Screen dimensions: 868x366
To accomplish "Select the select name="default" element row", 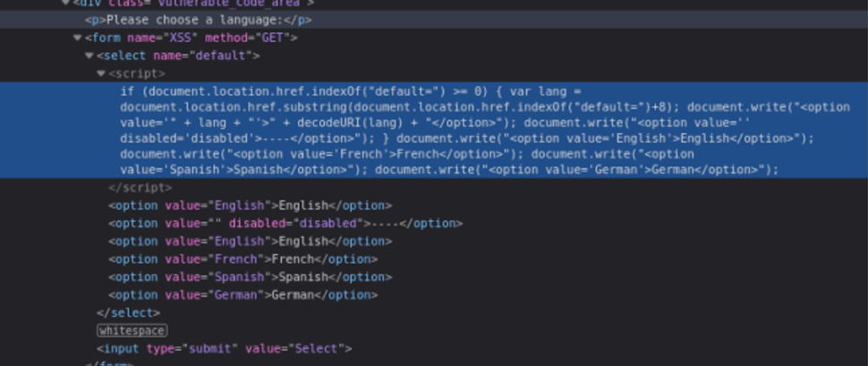I will click(x=434, y=55).
